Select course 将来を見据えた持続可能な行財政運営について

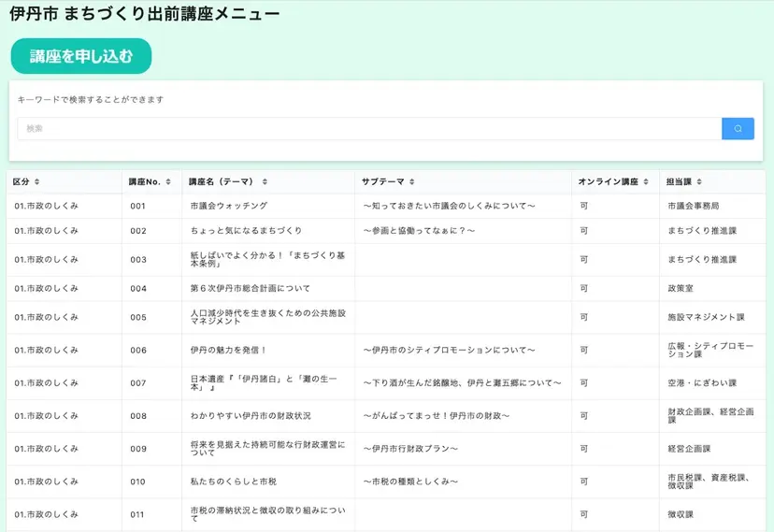tap(267, 449)
